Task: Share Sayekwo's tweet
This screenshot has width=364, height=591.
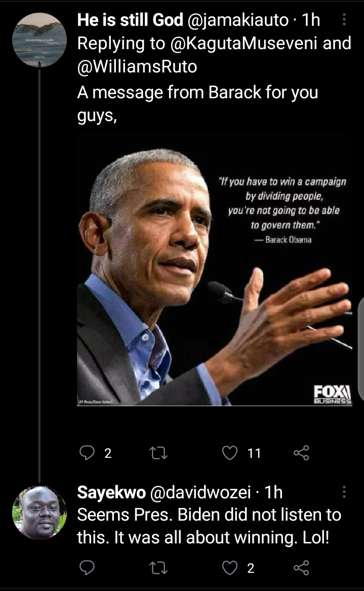Action: pyautogui.click(x=301, y=568)
